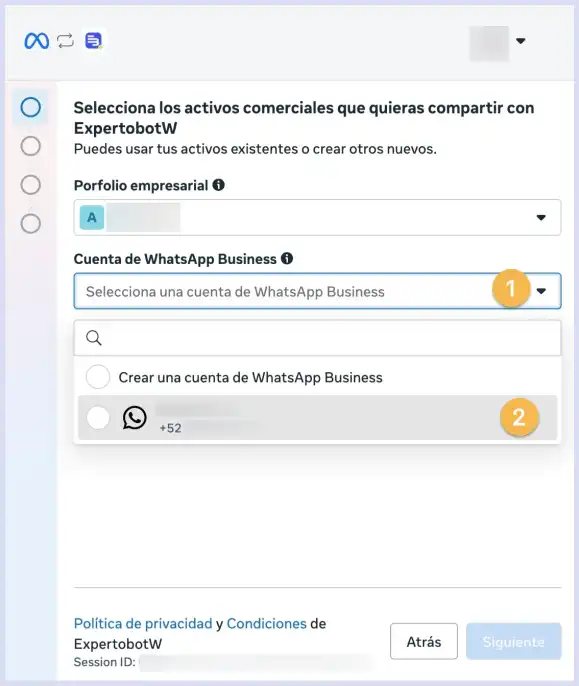Image resolution: width=579 pixels, height=686 pixels.
Task: Click the first, highlighted step circle in the sidebar
Action: point(31,107)
